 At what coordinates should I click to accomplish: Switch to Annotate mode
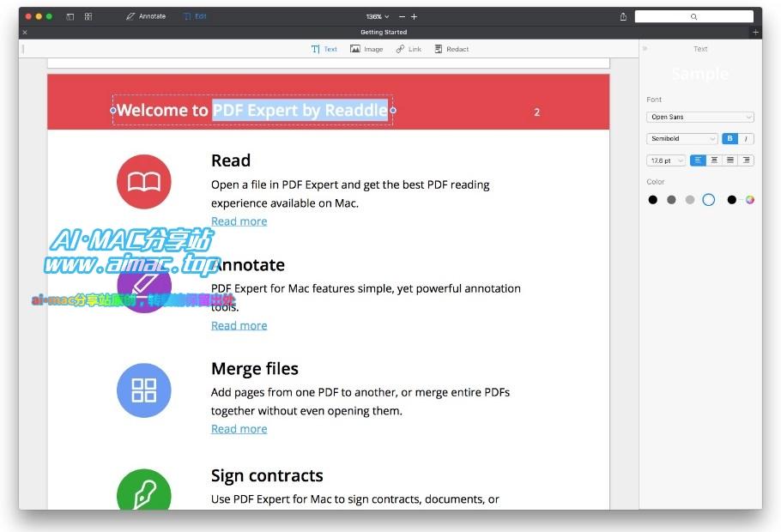[145, 16]
